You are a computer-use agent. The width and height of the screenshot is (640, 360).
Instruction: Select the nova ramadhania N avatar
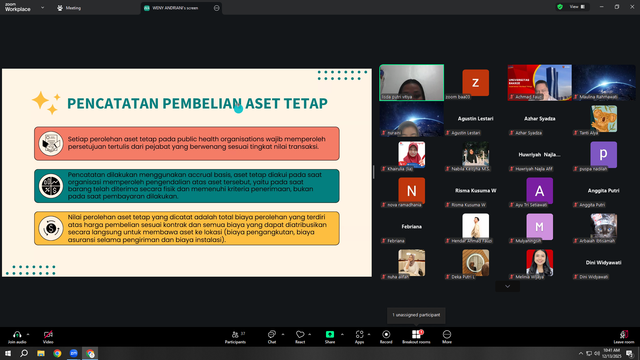(411, 190)
